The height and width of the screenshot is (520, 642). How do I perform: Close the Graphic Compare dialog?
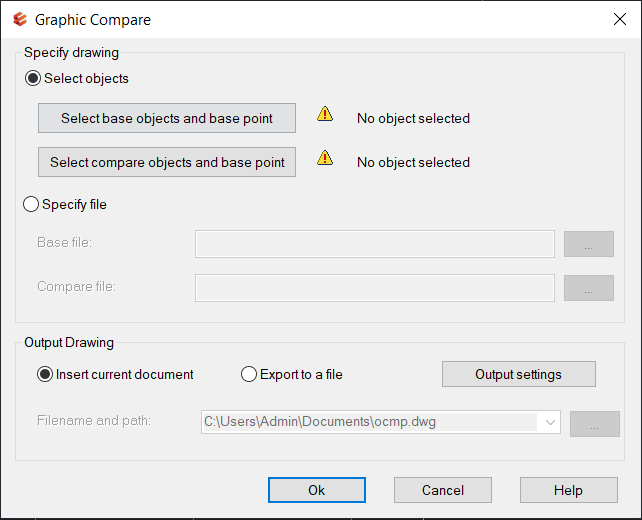coord(618,19)
